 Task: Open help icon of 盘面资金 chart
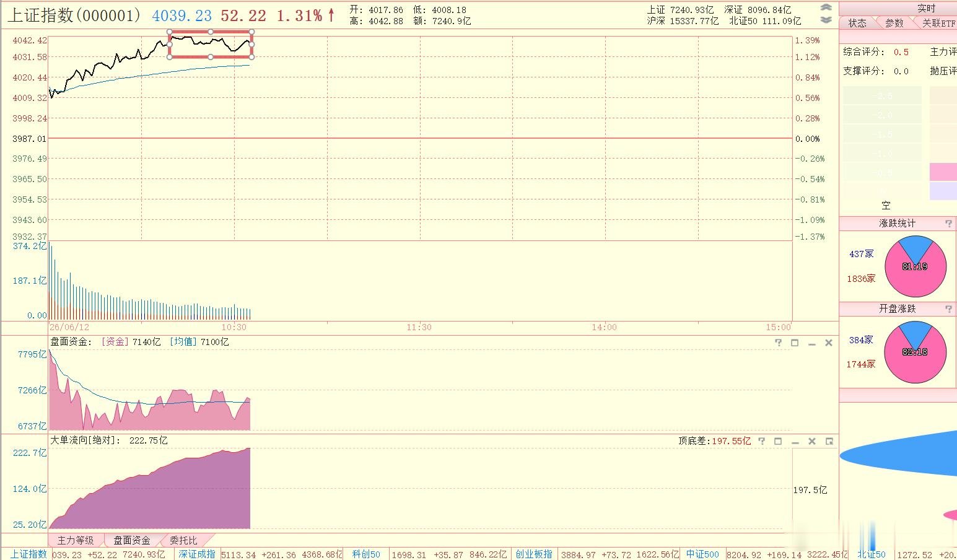(779, 343)
